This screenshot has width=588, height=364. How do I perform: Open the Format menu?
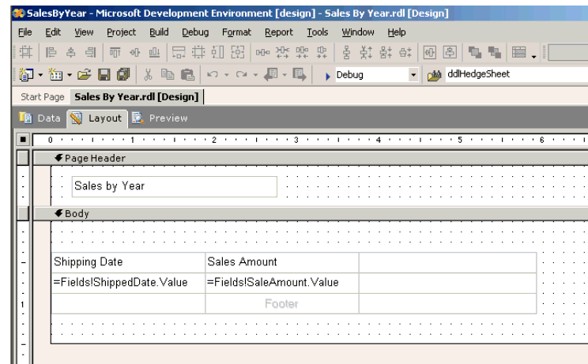point(236,32)
